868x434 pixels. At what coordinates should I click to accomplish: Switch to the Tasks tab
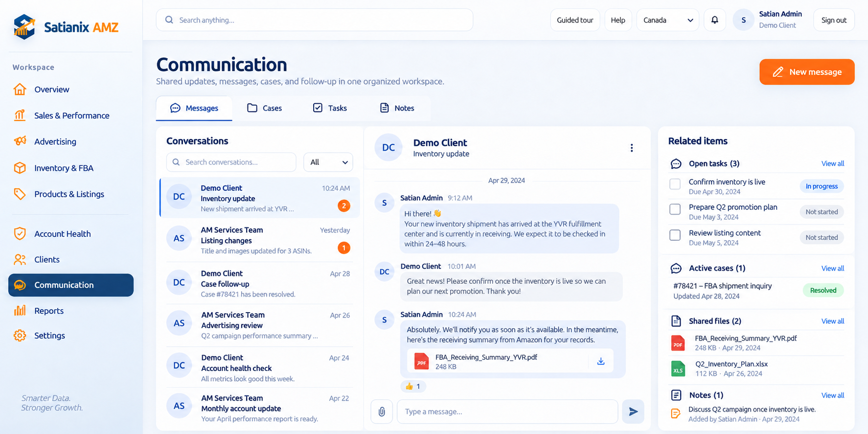[330, 108]
